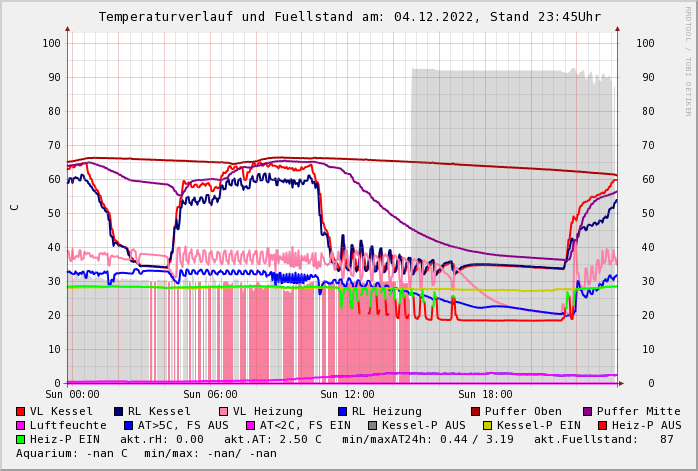The width and height of the screenshot is (698, 471).
Task: Click the 'AT>5C, FS AUS' legend label
Action: pyautogui.click(x=183, y=426)
